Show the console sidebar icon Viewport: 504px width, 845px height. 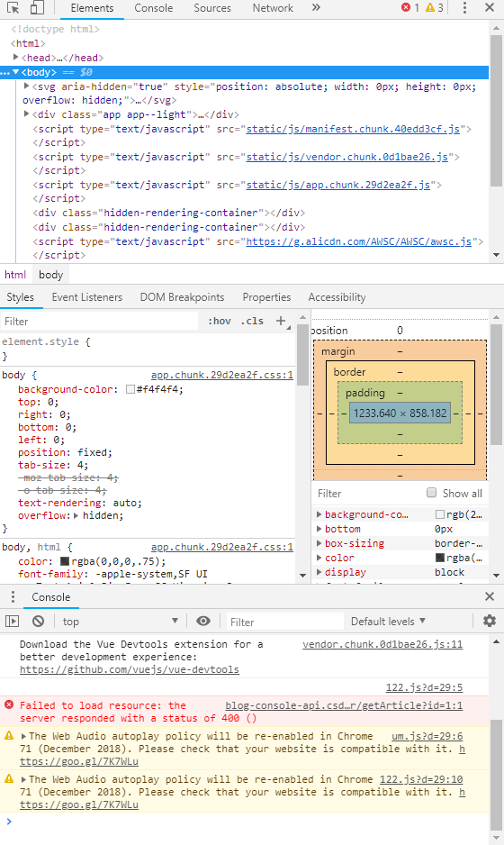coord(12,622)
